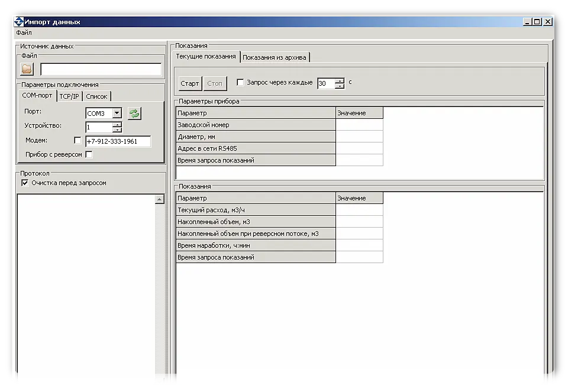Open the Файл menu

coord(24,33)
